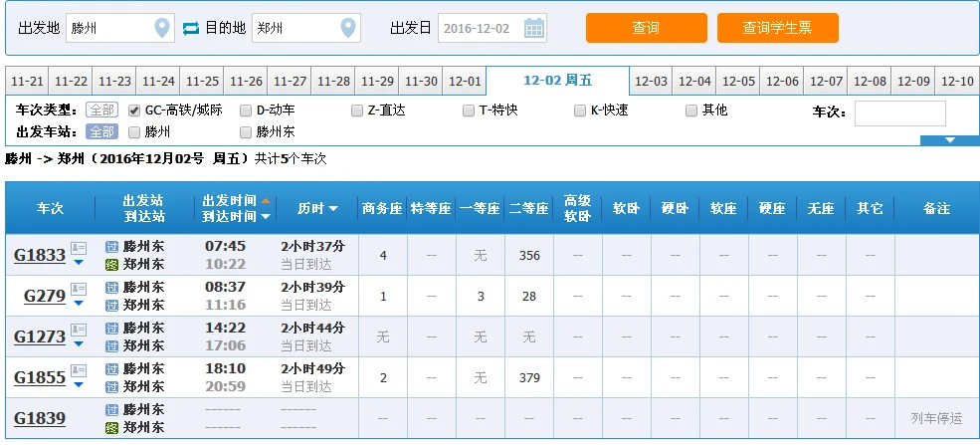Sort by arrival time arrow

[266, 216]
